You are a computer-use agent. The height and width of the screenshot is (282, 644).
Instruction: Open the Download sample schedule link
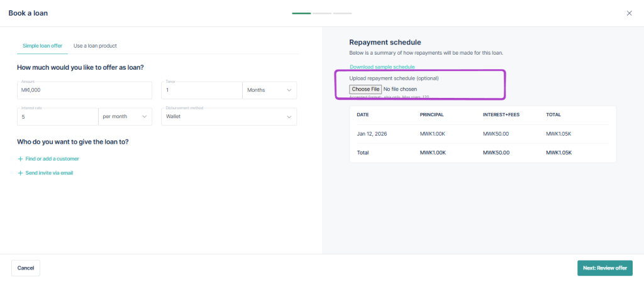point(382,67)
